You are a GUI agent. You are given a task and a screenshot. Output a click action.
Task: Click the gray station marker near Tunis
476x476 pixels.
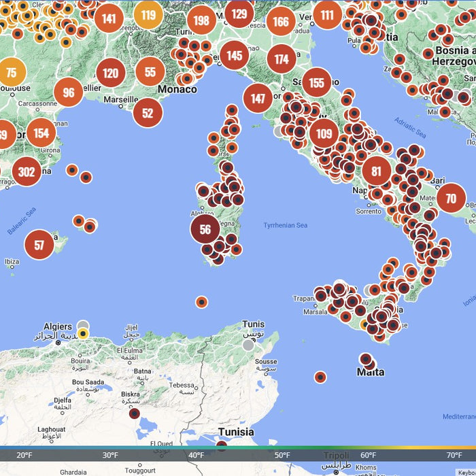coord(249,345)
